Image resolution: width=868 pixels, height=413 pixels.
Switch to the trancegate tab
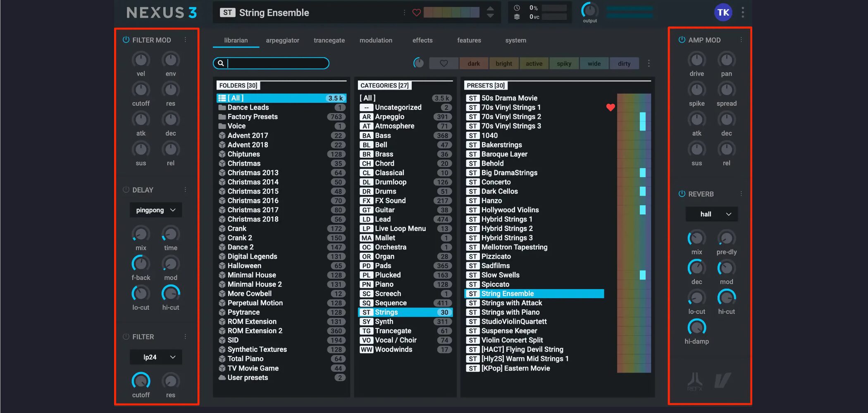[329, 40]
